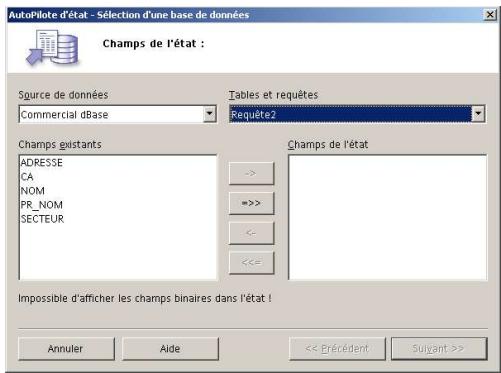Image resolution: width=501 pixels, height=373 pixels.
Task: Click the -> add single field button
Action: tap(251, 173)
